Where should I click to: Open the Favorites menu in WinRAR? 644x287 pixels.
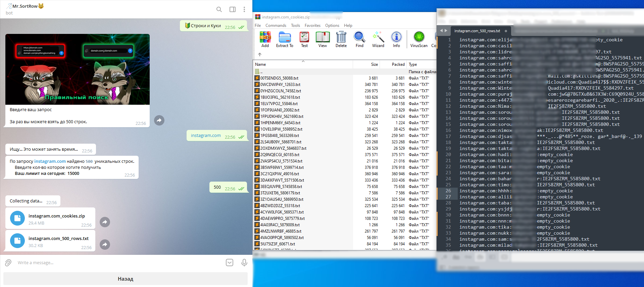click(x=312, y=26)
